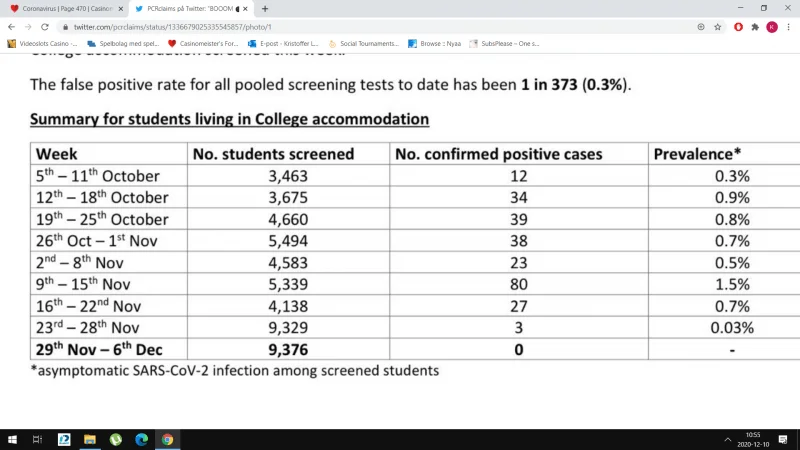Open the Extensions puzzle icon
The height and width of the screenshot is (450, 800).
pos(755,27)
